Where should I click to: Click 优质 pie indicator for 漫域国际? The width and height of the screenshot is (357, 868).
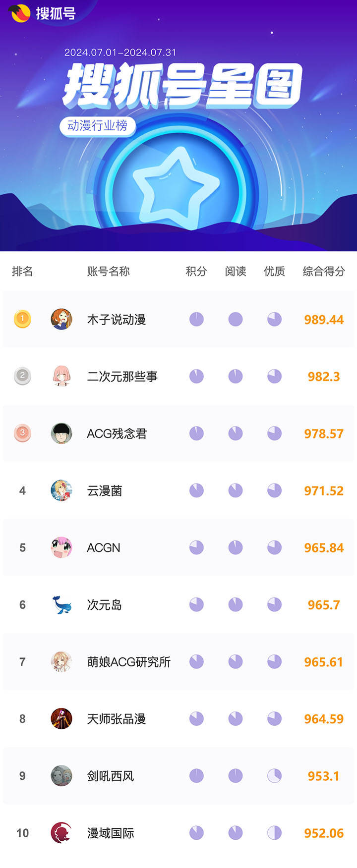(274, 833)
